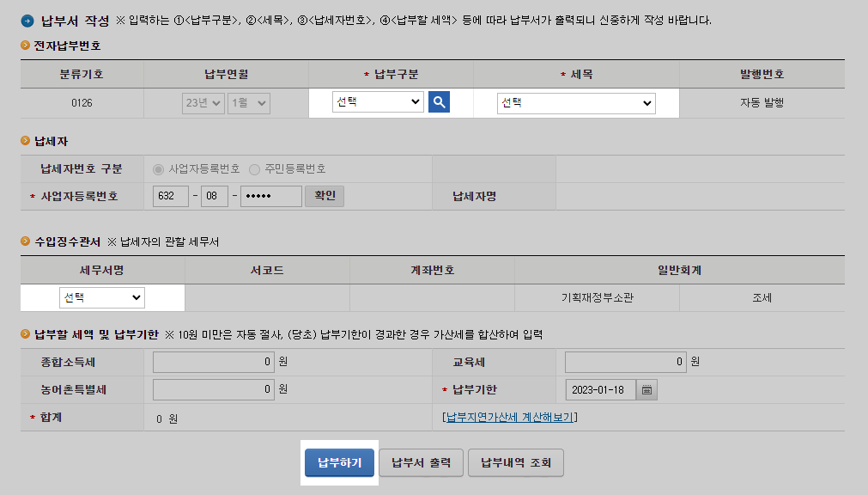Open the calendar icon beside 납부기한 date
This screenshot has width=868, height=495.
coord(646,389)
